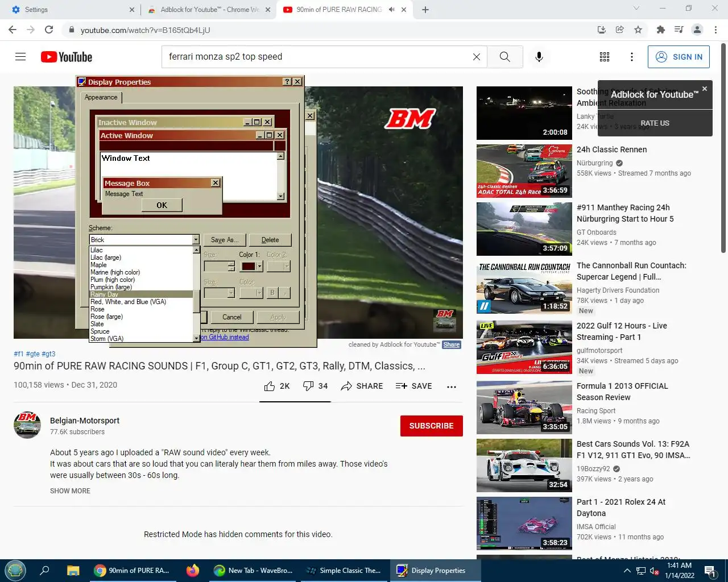Go back in Chrome history
The height and width of the screenshot is (582, 728).
tap(13, 30)
